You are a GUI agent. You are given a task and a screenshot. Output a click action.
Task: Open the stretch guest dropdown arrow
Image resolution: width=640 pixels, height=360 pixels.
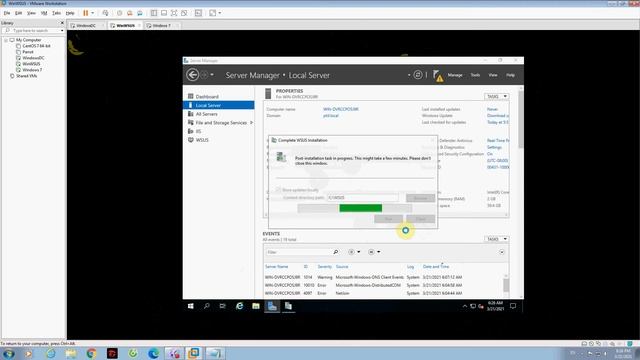220,13
